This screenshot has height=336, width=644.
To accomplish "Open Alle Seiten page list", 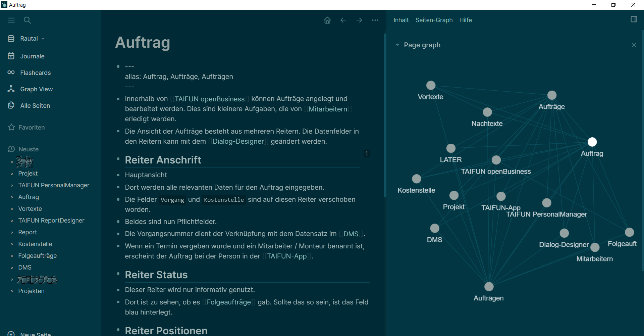I will (x=35, y=106).
